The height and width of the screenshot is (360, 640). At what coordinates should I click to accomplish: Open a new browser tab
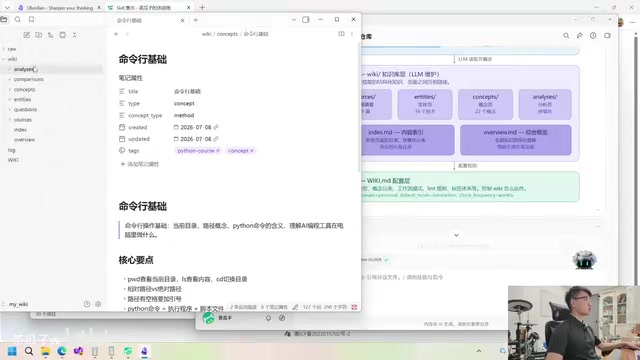pos(202,7)
